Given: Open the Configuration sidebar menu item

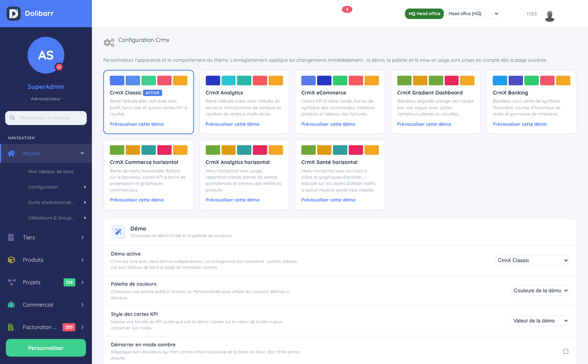Looking at the screenshot, I should point(43,187).
